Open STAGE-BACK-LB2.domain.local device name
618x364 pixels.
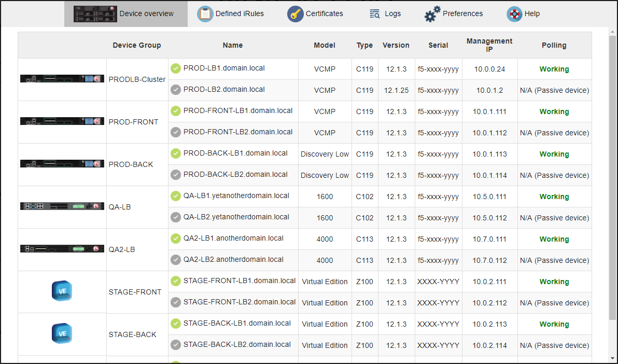(237, 345)
